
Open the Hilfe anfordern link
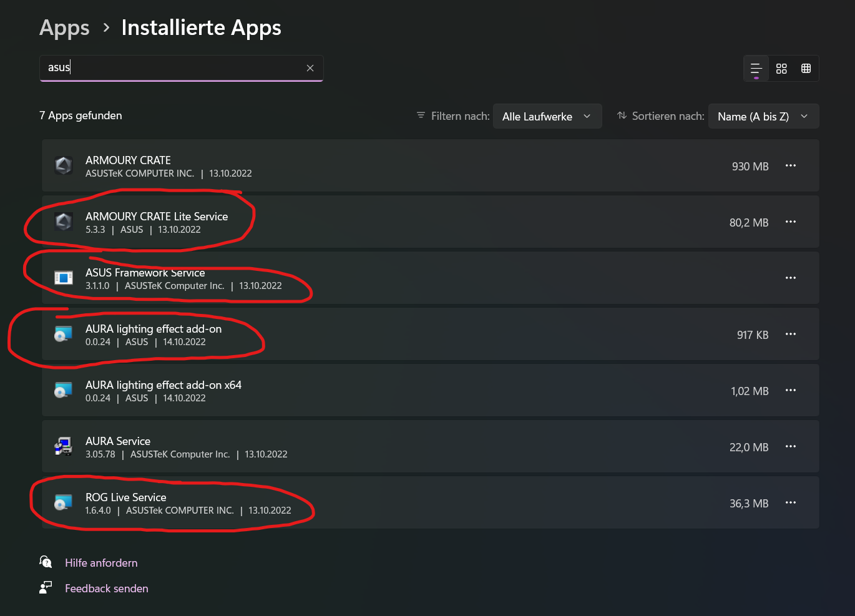click(x=101, y=563)
